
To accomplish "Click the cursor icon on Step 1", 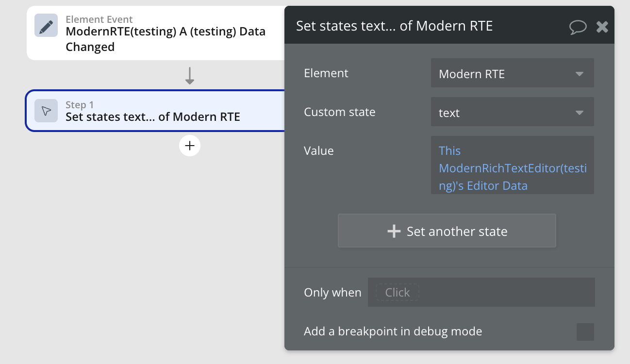I will pyautogui.click(x=46, y=111).
